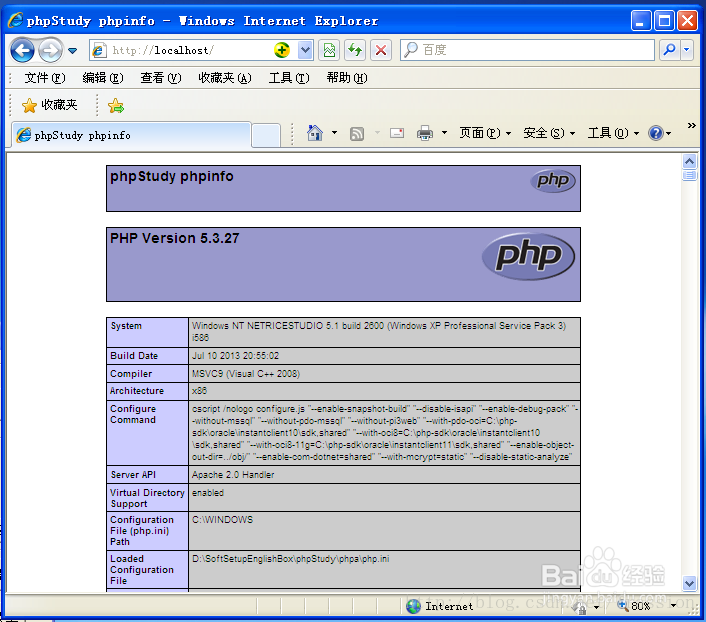Click the 收藏夹 favorites star button
This screenshot has width=706, height=622.
click(x=50, y=105)
